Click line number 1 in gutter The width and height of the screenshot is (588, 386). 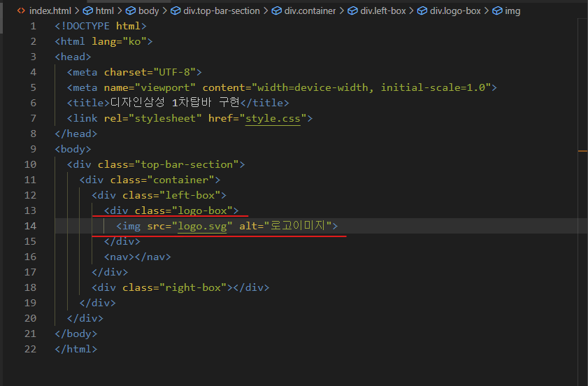tap(33, 27)
